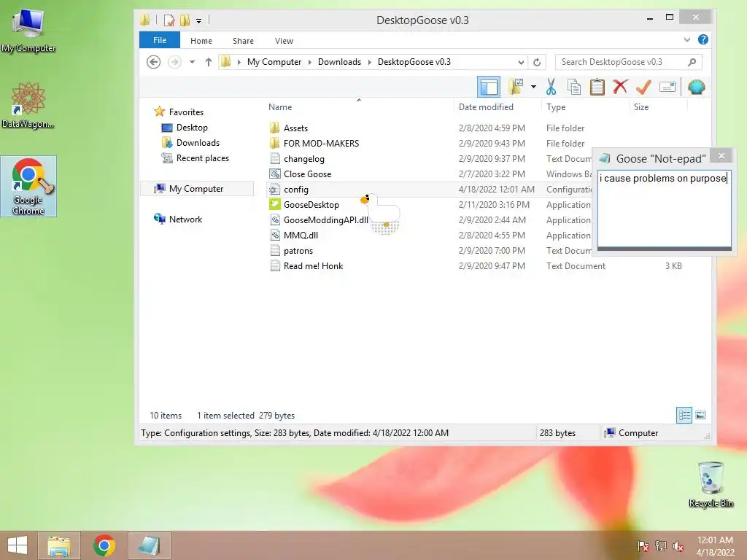This screenshot has width=747, height=560.
Task: Click the blue shell icon in toolbar
Action: tap(696, 87)
